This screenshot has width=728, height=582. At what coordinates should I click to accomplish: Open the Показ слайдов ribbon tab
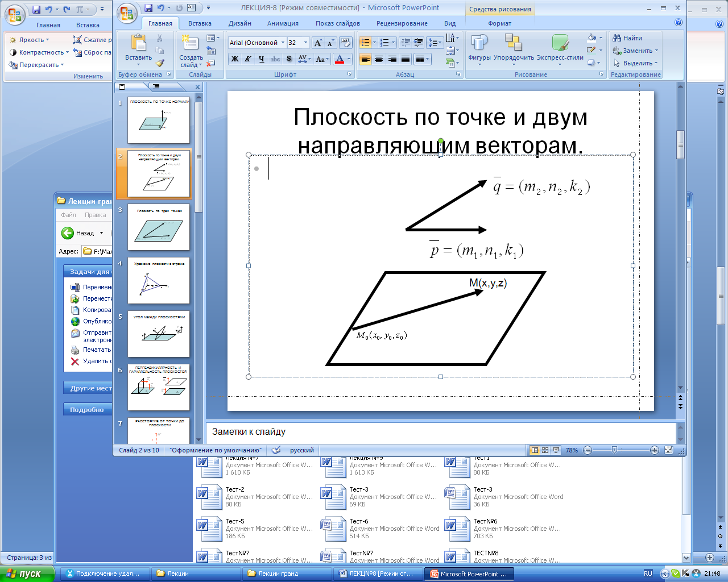pyautogui.click(x=338, y=23)
